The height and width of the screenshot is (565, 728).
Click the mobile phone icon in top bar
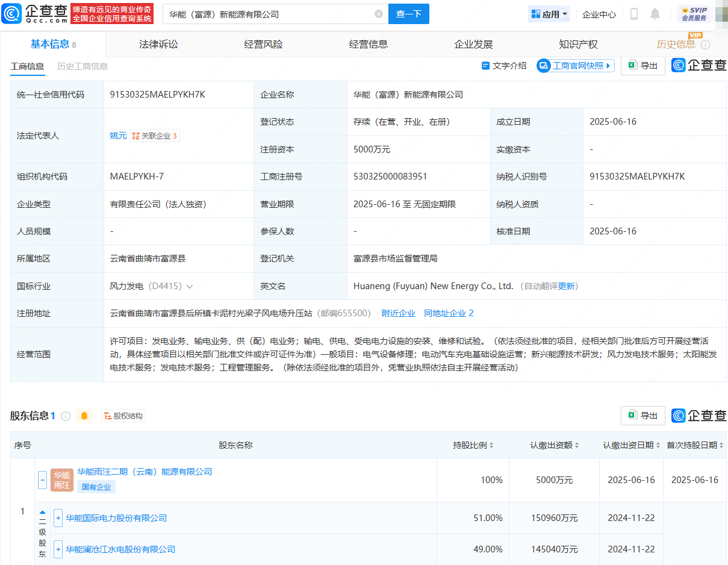click(x=633, y=13)
